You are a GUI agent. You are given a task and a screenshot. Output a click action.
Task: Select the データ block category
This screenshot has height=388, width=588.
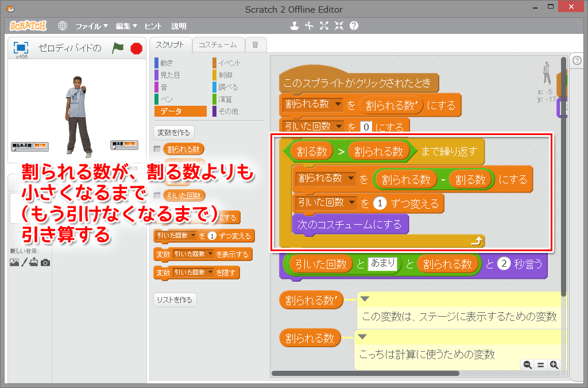[180, 111]
